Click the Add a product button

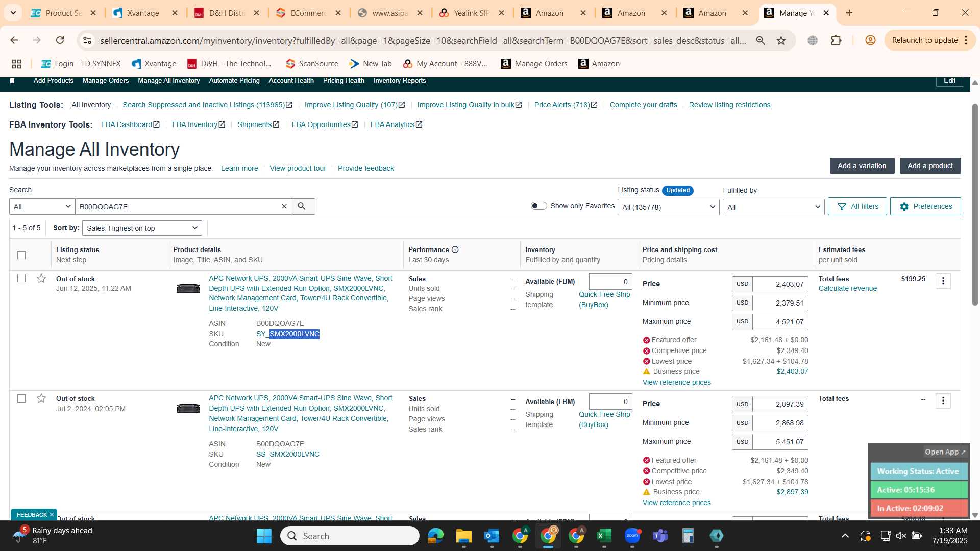(x=930, y=166)
